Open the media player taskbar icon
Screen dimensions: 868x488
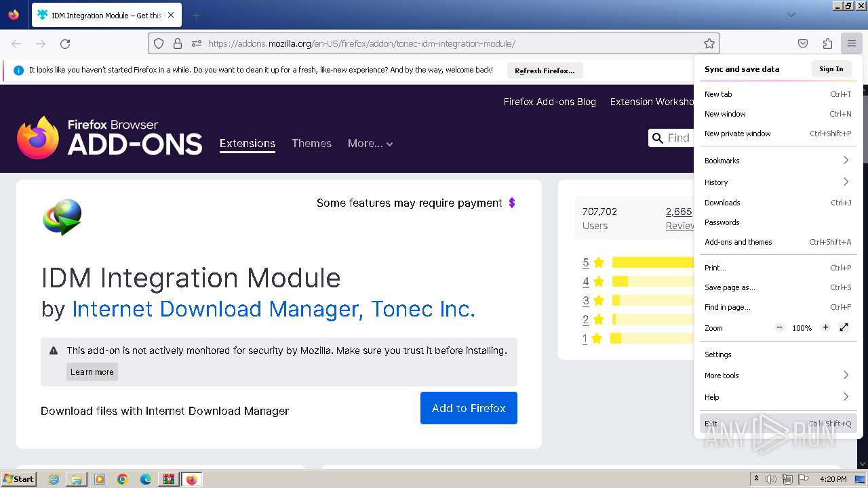pos(100,479)
